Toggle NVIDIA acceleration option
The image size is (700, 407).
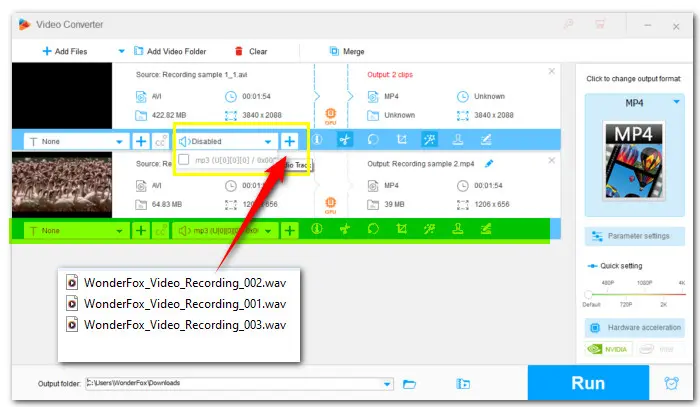click(608, 349)
